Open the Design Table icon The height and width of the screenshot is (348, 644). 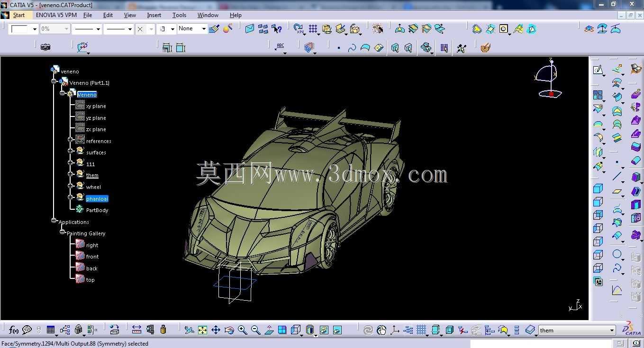click(x=51, y=330)
